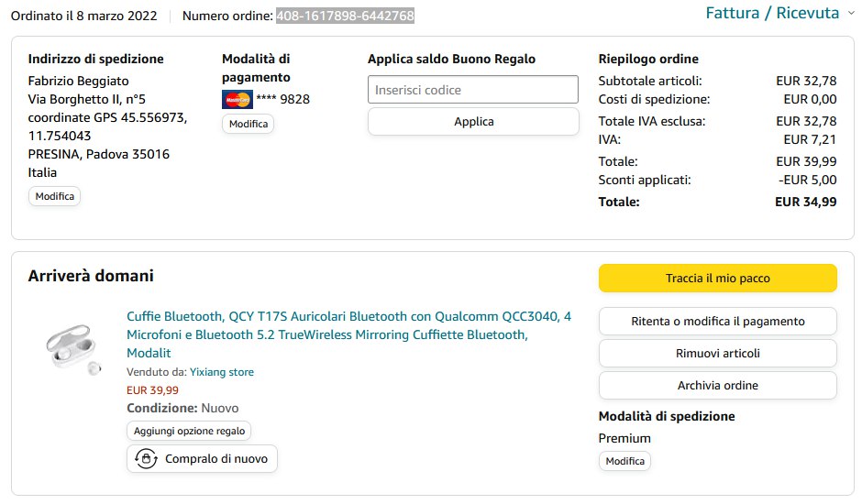Image resolution: width=862 pixels, height=504 pixels.
Task: Click Aggiungi opzione regalo
Action: (188, 431)
